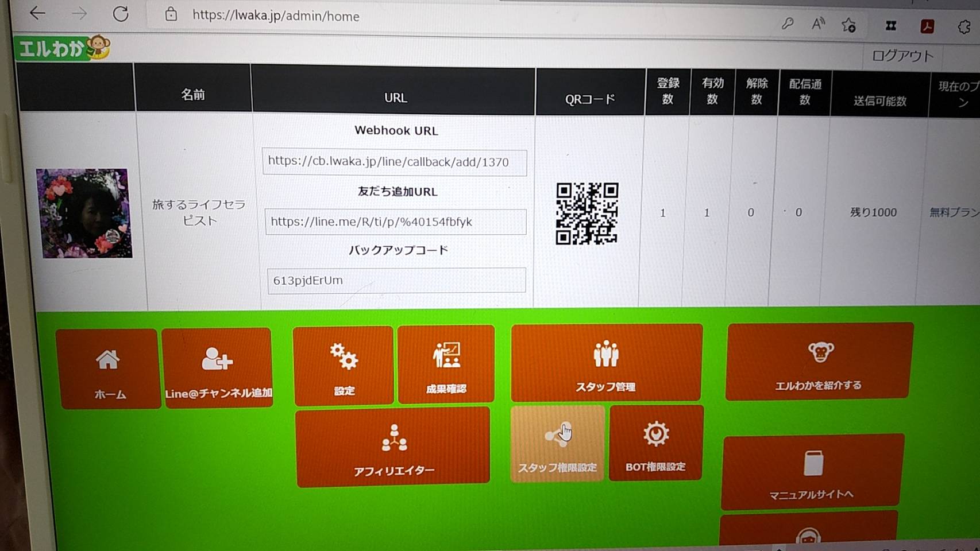Add this page to favorites star icon
The width and height of the screenshot is (980, 551).
tap(848, 25)
